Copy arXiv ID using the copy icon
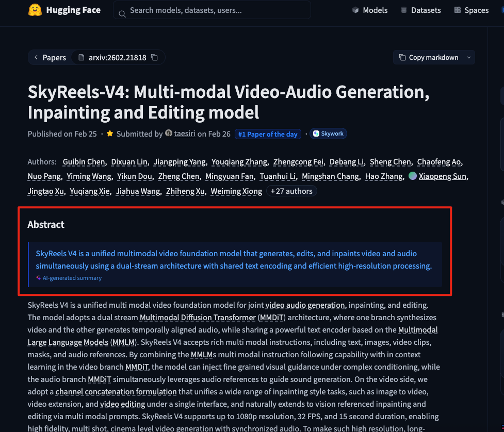Viewport: 504px width, 432px height. 154,58
